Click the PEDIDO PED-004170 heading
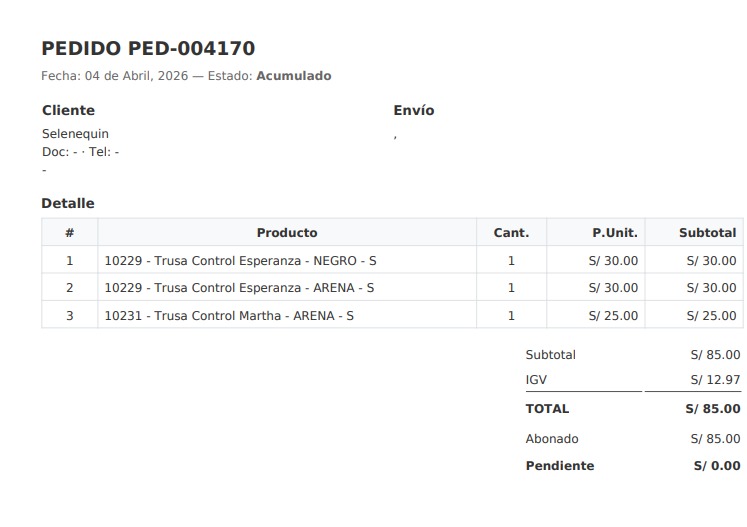The image size is (747, 527). 148,48
